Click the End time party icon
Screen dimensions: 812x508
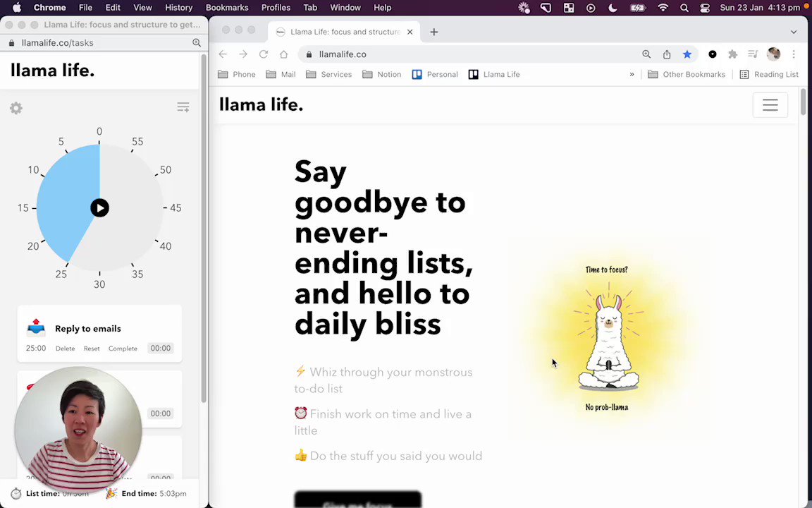click(x=111, y=493)
